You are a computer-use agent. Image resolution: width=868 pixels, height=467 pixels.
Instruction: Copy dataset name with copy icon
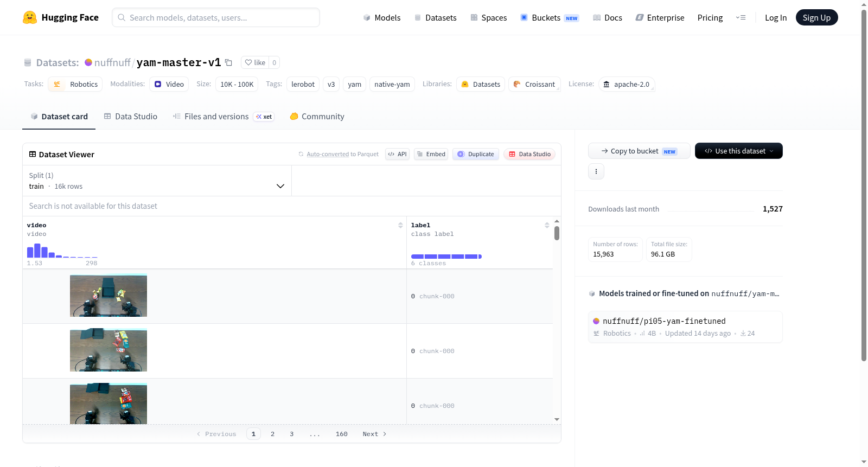(229, 62)
